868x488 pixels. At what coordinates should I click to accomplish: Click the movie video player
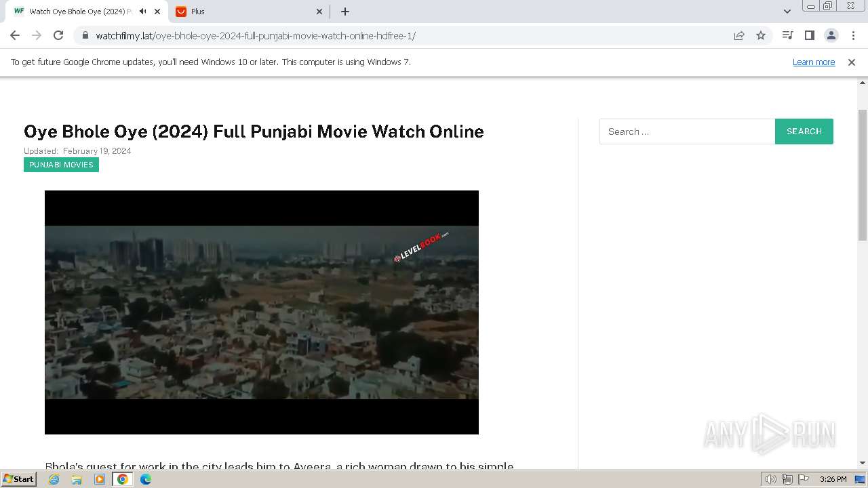[262, 312]
